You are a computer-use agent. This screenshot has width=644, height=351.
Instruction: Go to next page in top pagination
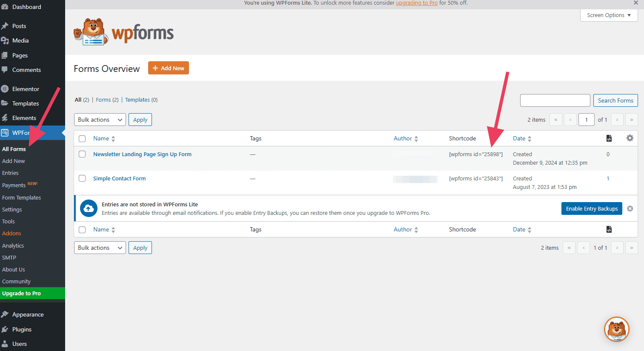coord(617,120)
